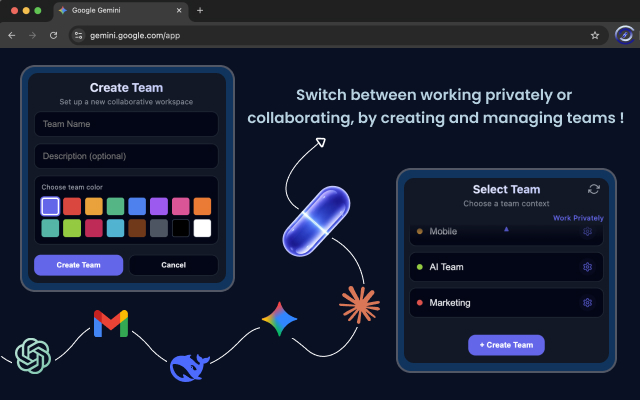Click the Work Privately link
The height and width of the screenshot is (400, 640).
pyautogui.click(x=578, y=218)
